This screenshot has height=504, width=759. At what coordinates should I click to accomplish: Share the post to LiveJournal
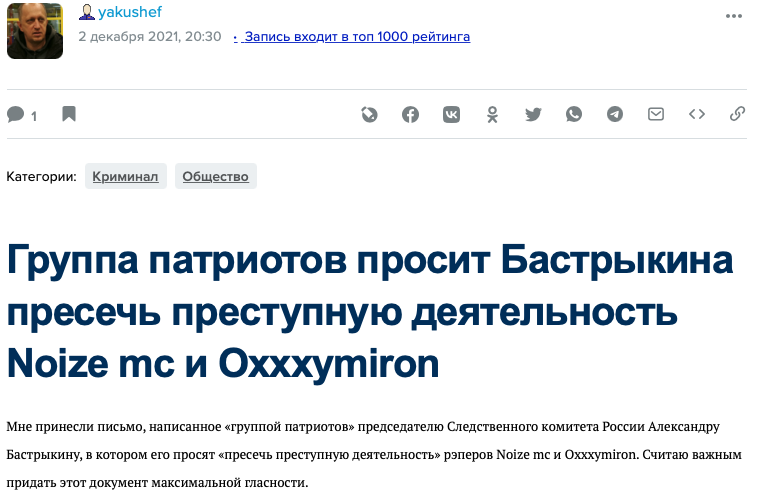click(370, 114)
